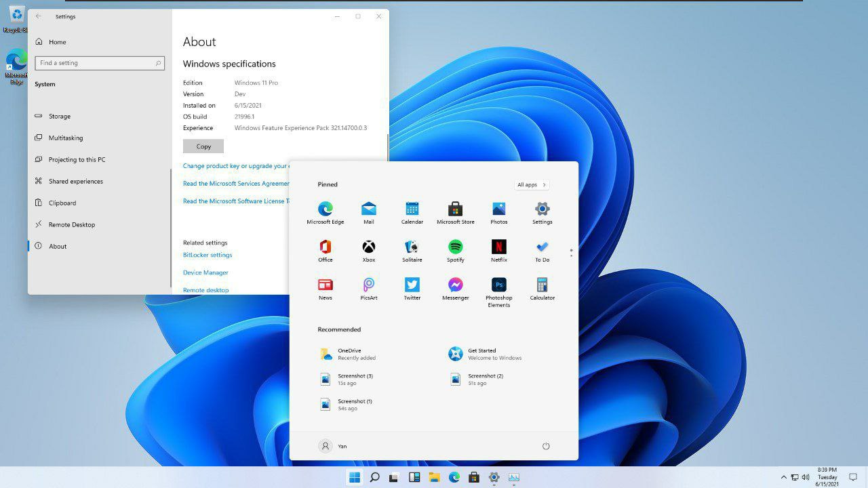The image size is (868, 488).
Task: Launch the Mail app in Start menu
Action: [369, 213]
